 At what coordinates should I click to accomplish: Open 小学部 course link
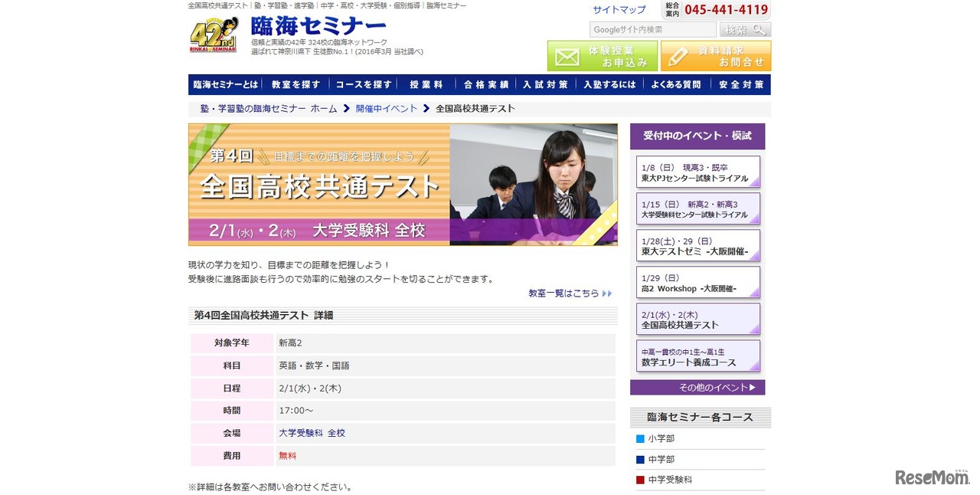coord(661,439)
